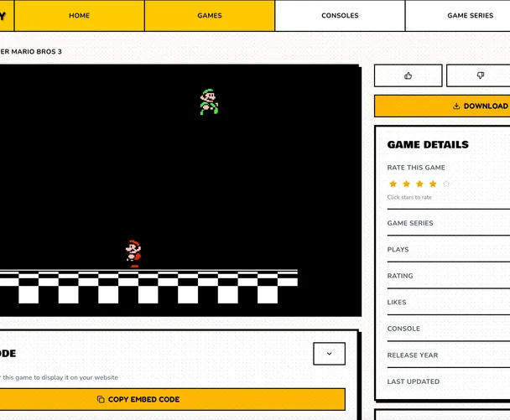Click the 'Click stars to rate' hint
The width and height of the screenshot is (510, 420).
coord(409,197)
